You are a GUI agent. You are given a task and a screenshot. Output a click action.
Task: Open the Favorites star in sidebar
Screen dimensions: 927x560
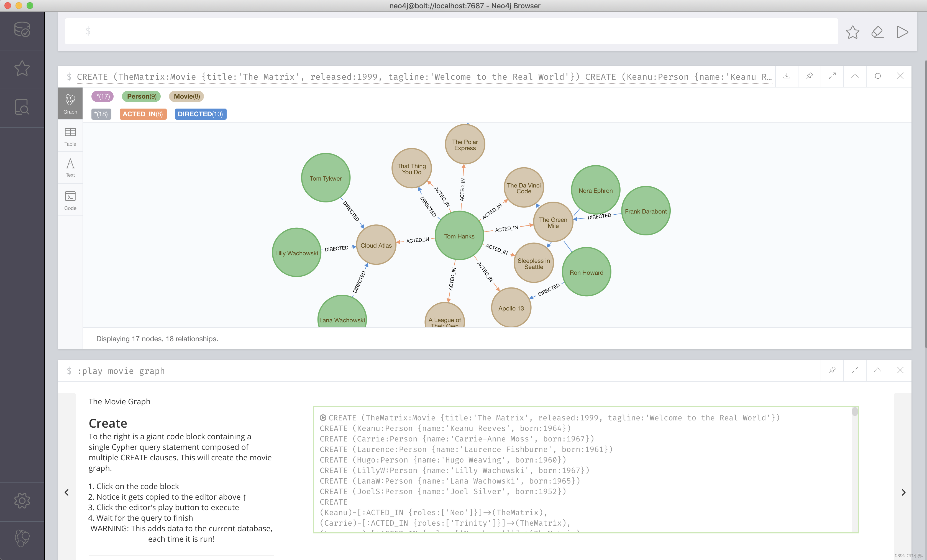click(22, 68)
